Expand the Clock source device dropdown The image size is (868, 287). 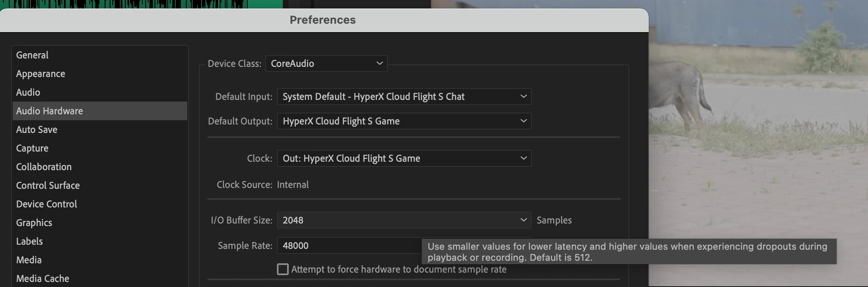point(404,158)
